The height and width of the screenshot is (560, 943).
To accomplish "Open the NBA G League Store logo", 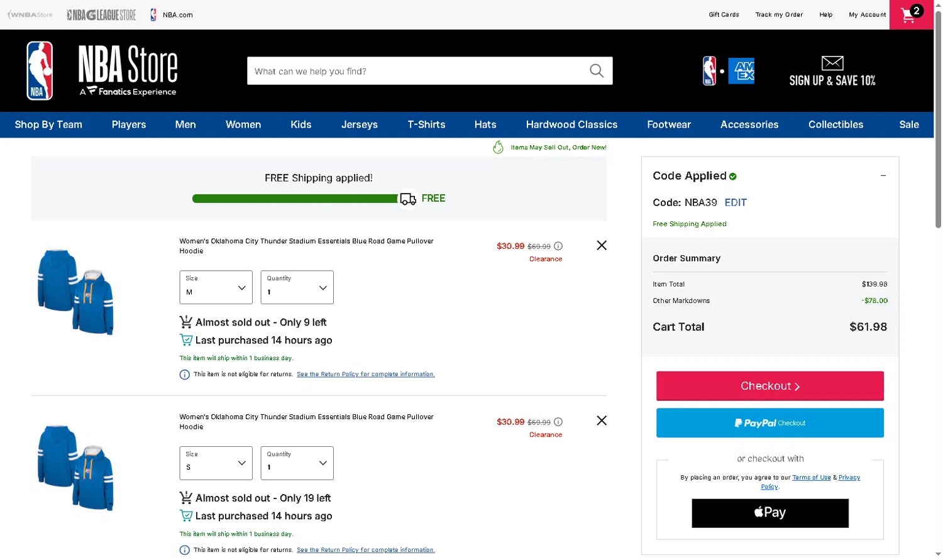I will [x=101, y=14].
